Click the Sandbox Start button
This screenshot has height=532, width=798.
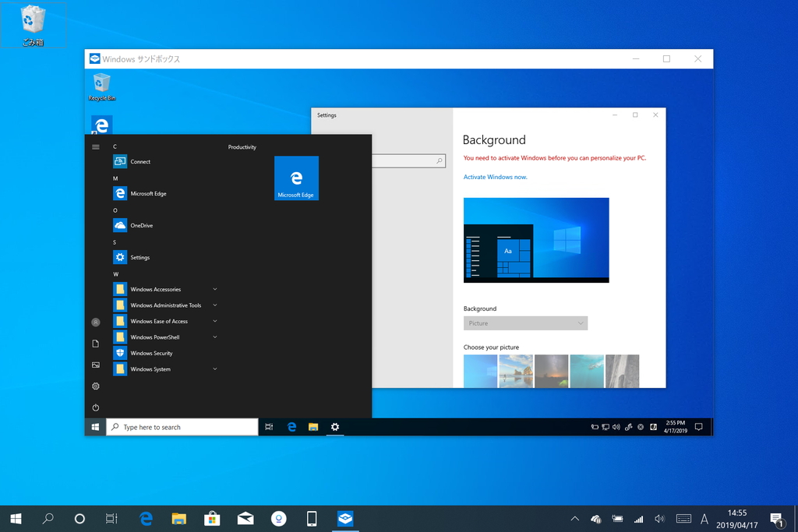95,427
